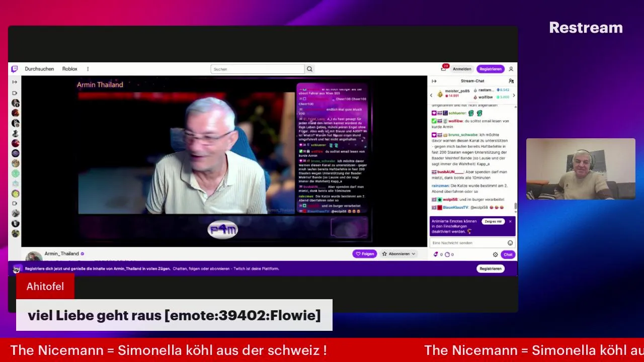The width and height of the screenshot is (644, 362).
Task: Expand the Abonnieren subscribe dropdown
Action: click(x=398, y=254)
